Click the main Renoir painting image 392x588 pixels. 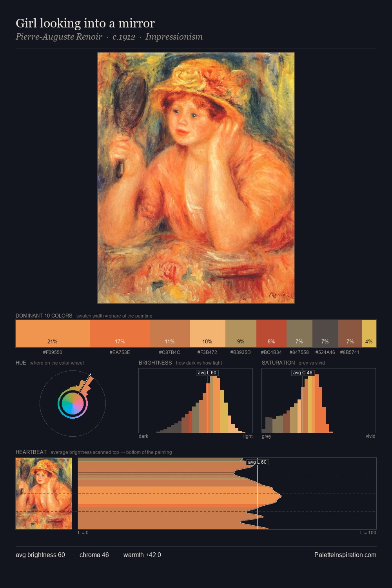pyautogui.click(x=196, y=178)
